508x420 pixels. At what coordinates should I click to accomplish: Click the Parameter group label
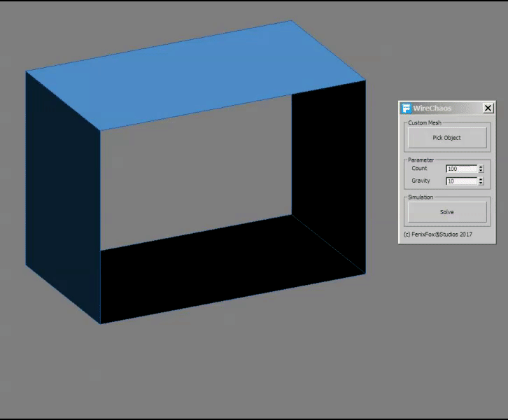point(421,160)
